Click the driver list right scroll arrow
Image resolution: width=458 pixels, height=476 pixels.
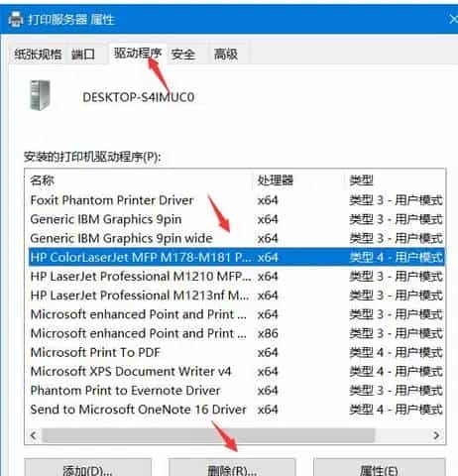coord(437,435)
